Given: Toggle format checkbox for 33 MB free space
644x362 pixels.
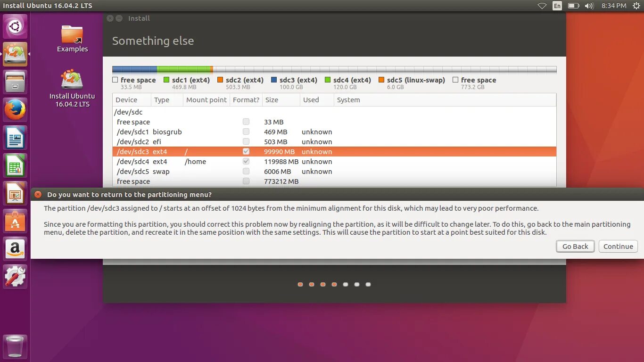Looking at the screenshot, I should pyautogui.click(x=246, y=122).
